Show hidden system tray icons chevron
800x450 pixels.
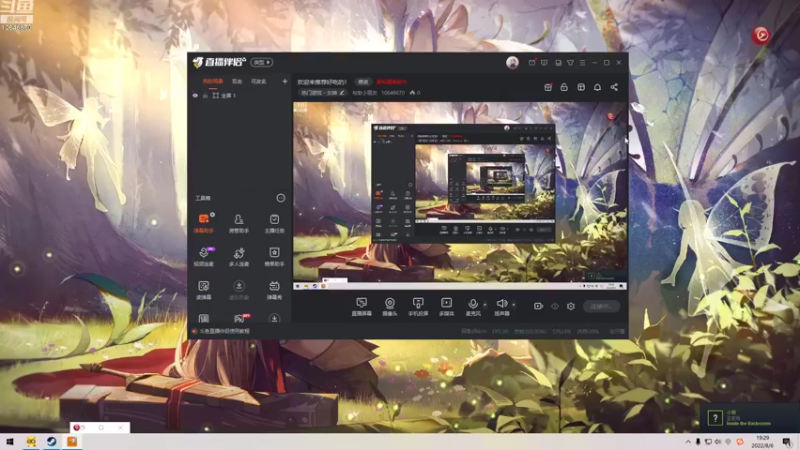(x=688, y=442)
